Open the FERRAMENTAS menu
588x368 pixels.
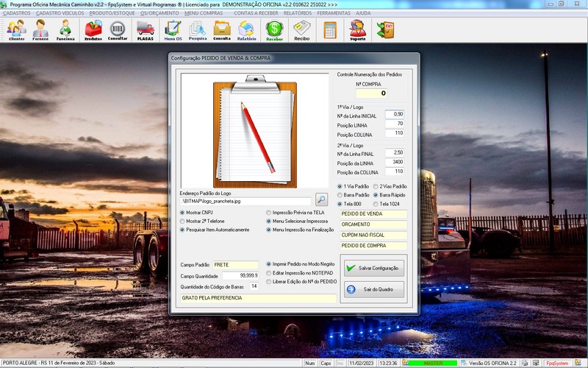click(x=334, y=13)
